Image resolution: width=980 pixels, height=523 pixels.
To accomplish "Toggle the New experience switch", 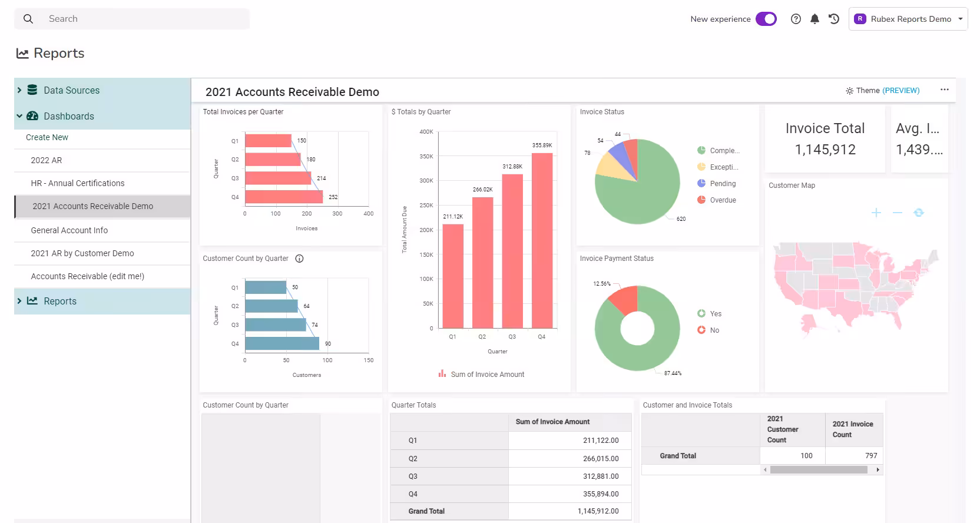I will (766, 19).
